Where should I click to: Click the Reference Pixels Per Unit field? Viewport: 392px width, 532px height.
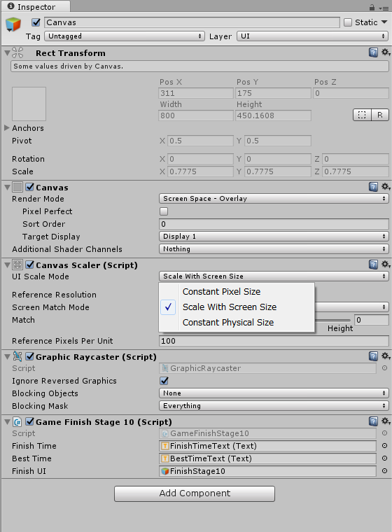tap(274, 341)
